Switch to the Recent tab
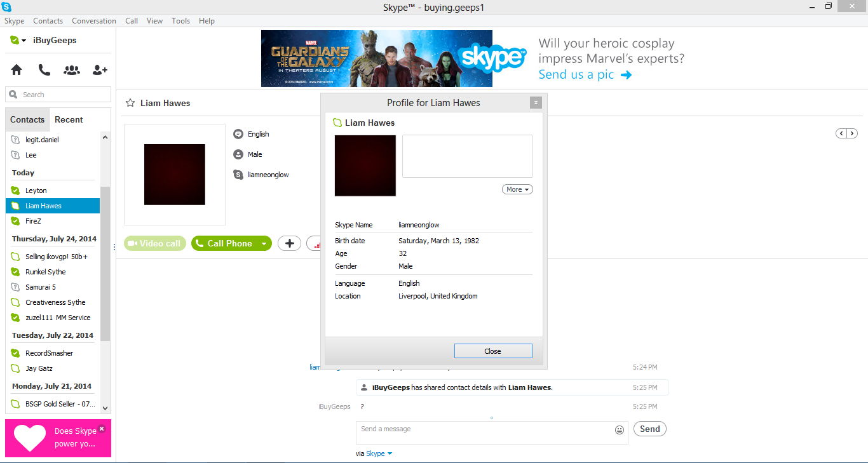This screenshot has width=868, height=463. 69,119
